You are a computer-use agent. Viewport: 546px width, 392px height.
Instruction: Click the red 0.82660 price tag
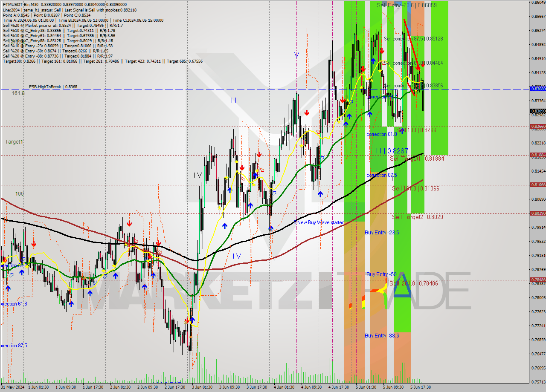point(537,127)
